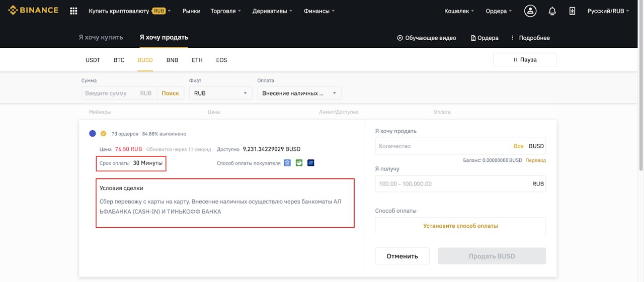This screenshot has height=282, width=644.
Task: Click Все to sell the full balance
Action: [x=518, y=146]
